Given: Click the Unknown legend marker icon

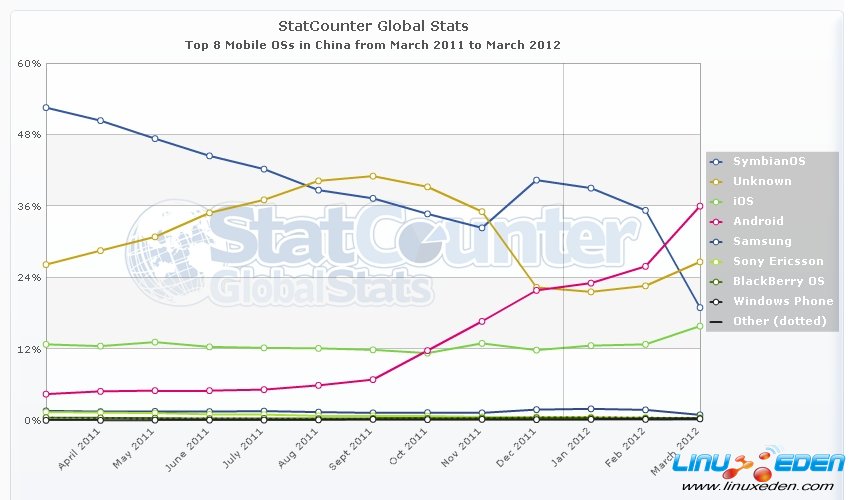Looking at the screenshot, I should click(x=715, y=181).
